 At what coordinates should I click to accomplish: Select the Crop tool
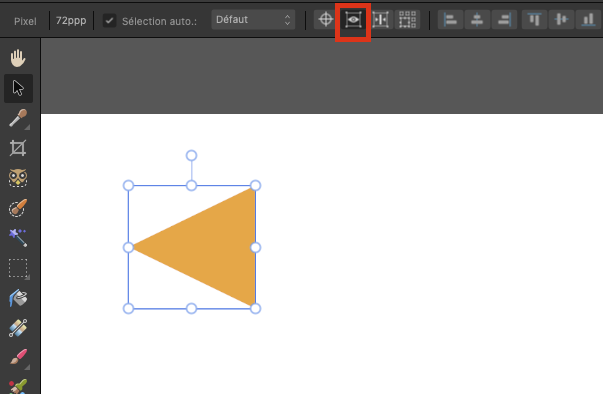point(18,148)
